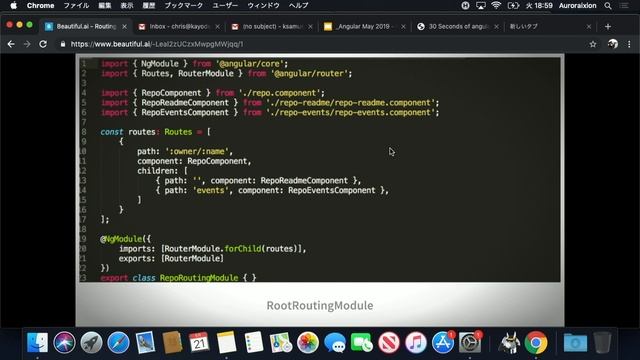Screen dimensions: 640x360
Task: Open the 履歴 menu
Action: tap(149, 6)
